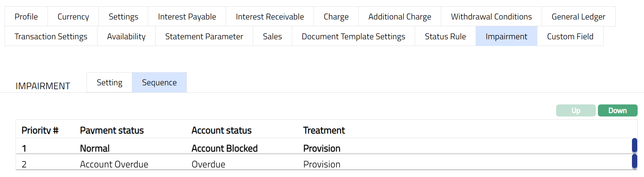Open Withdrawal Conditions tab
644x177 pixels.
[x=491, y=17]
